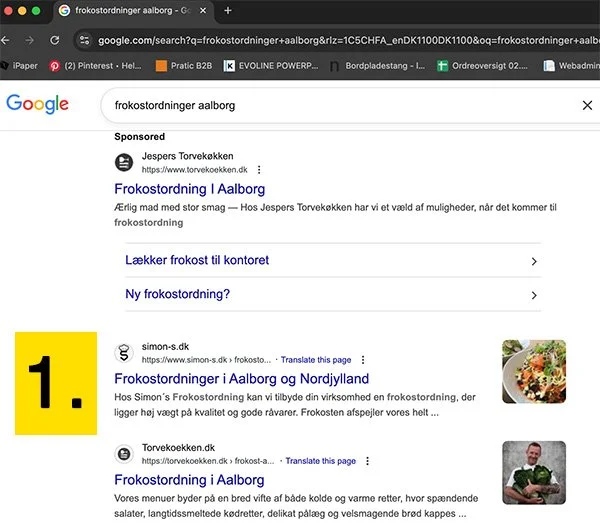Viewport: 600px width, 523px height.
Task: Expand chevron beside Ny frokostordning?
Action: [534, 295]
